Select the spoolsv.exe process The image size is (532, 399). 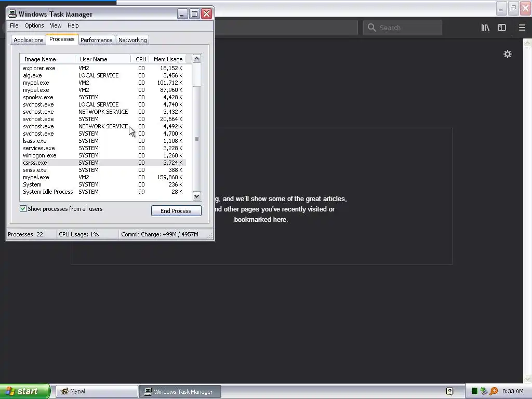tap(103, 97)
